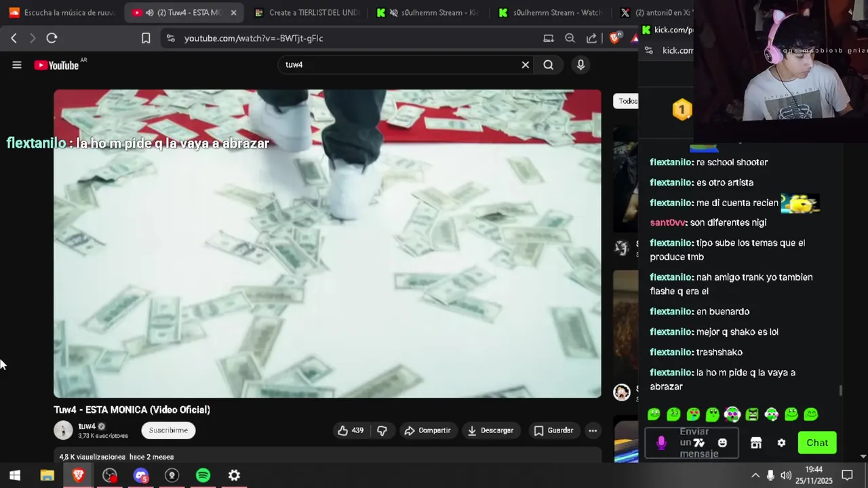Open the tuw4 channel name link
The width and height of the screenshot is (868, 488).
click(x=87, y=426)
